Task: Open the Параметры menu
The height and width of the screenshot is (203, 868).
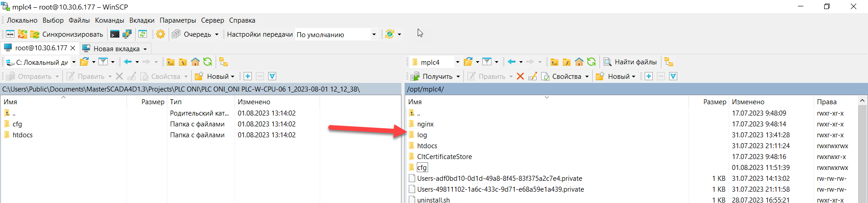Action: point(178,20)
